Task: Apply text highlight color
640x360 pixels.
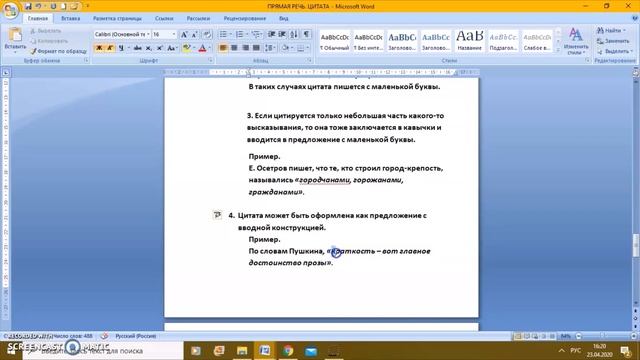Action: tap(187, 48)
